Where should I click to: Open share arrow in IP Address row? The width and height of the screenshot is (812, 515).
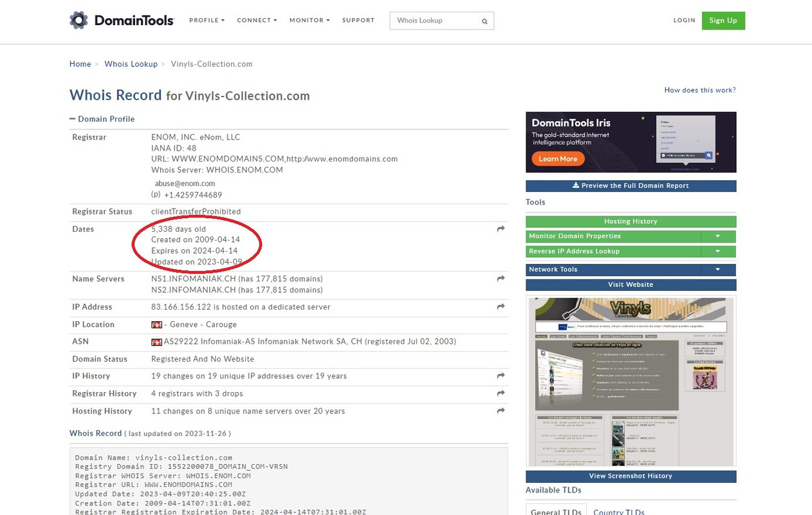[x=501, y=307]
